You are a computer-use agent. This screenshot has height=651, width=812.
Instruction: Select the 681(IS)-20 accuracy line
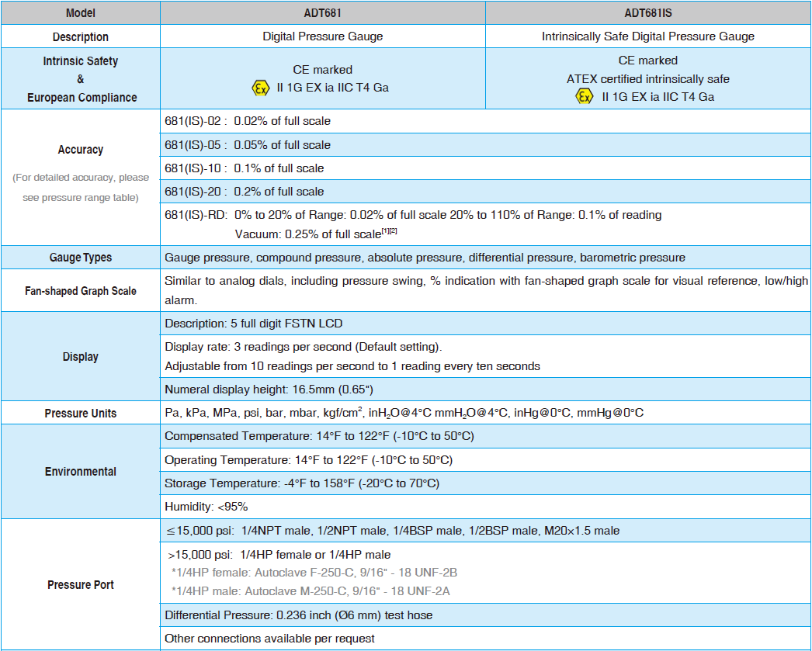pos(245,192)
